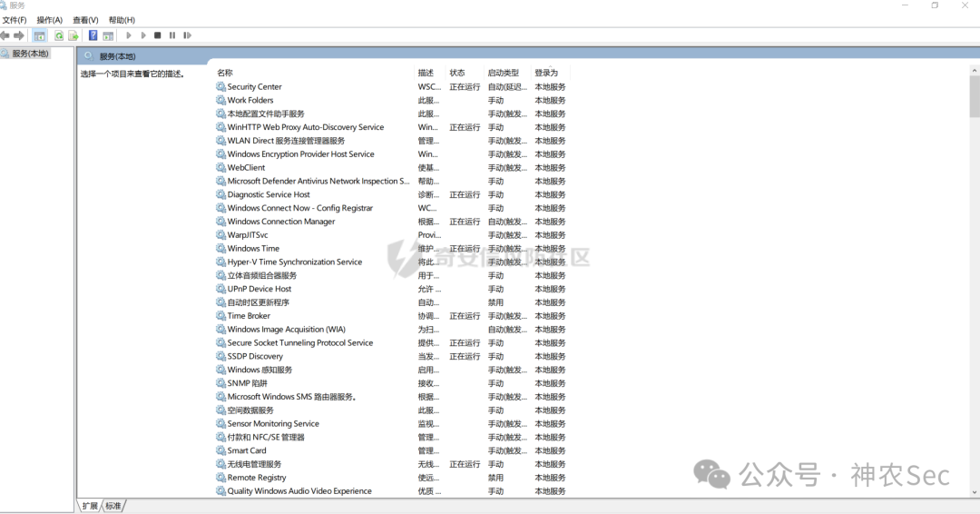Click the gear icon beside 无线电管理服务
980x514 pixels.
(220, 464)
